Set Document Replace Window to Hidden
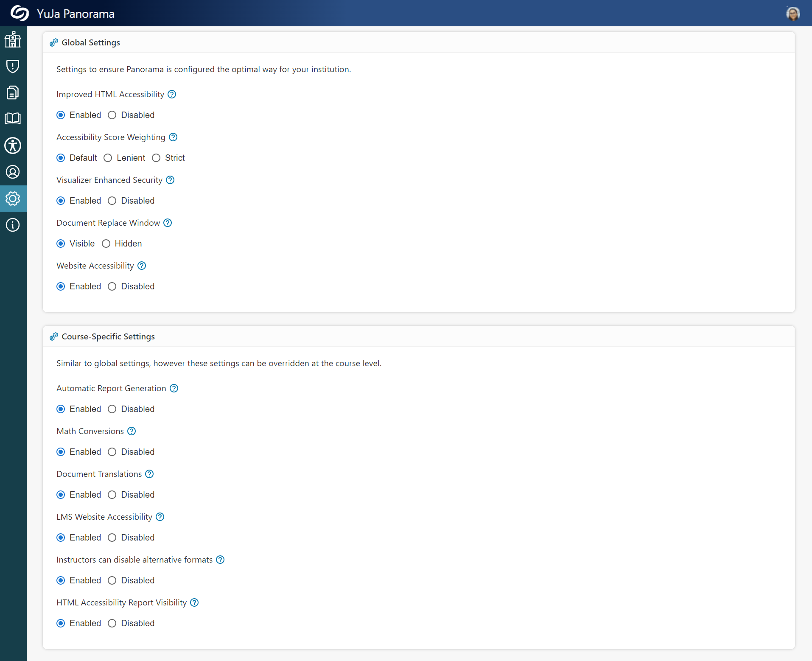The width and height of the screenshot is (812, 661). [x=106, y=244]
